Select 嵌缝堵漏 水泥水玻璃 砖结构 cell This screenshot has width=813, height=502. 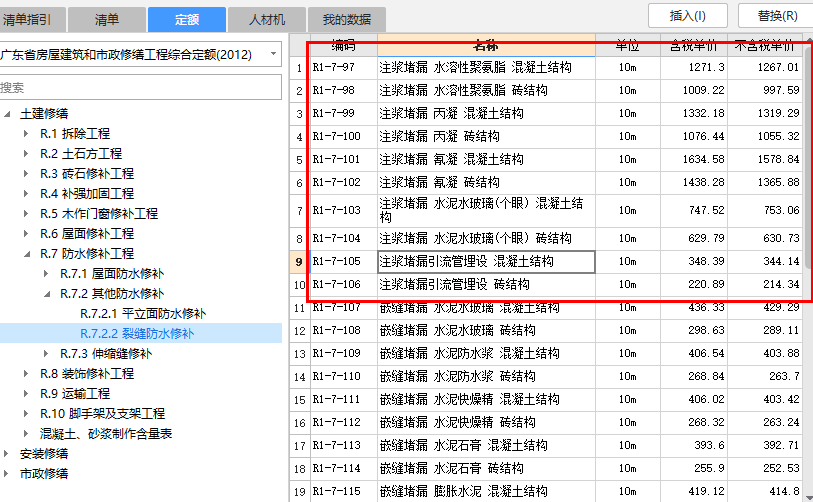(486, 330)
